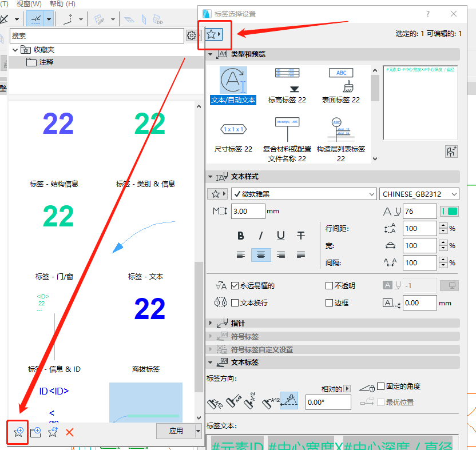
Task: Click pen number 76 field
Action: point(419,211)
